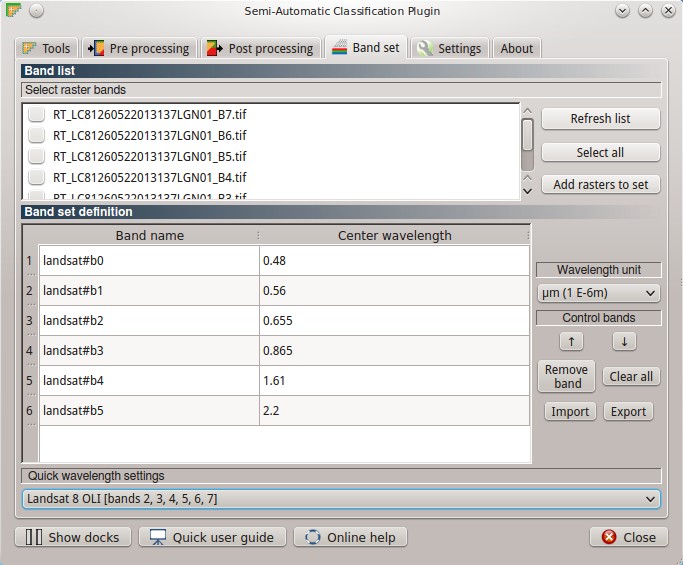The image size is (683, 565).
Task: Switch to the Post processing tab
Action: tap(261, 48)
